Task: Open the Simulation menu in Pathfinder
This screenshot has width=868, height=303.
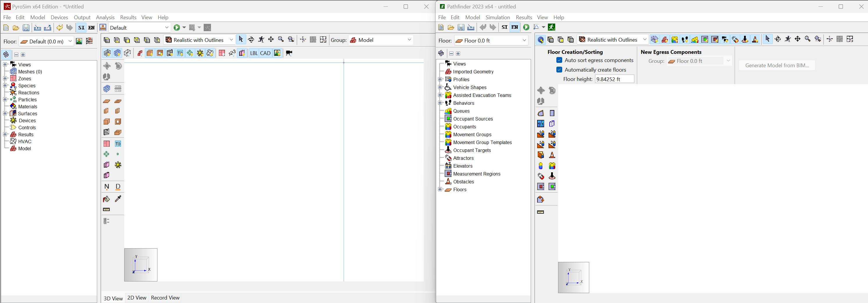Action: (x=497, y=17)
